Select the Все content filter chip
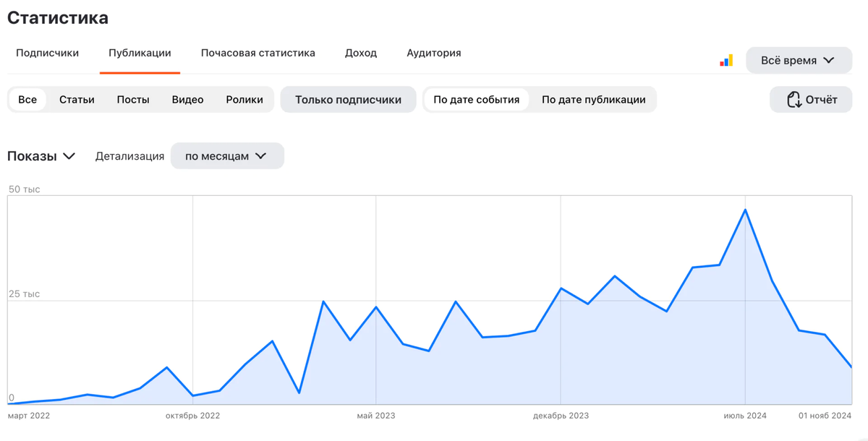Screen dimensions: 868x441 coord(27,99)
